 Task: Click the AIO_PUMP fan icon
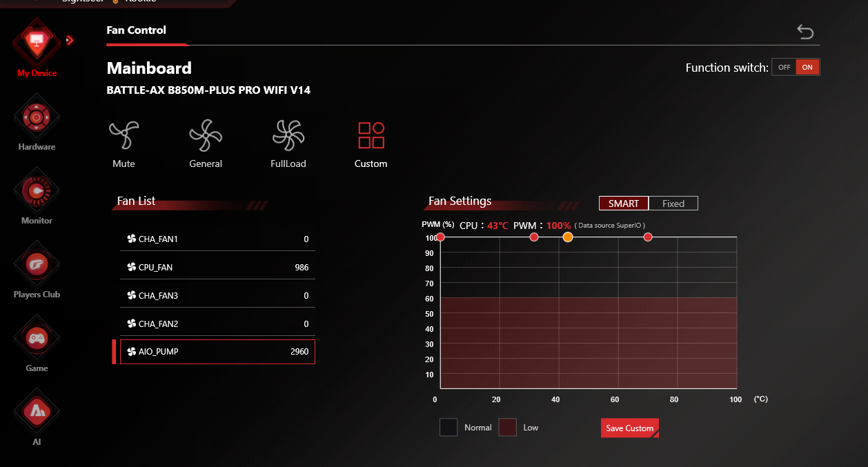pos(132,352)
